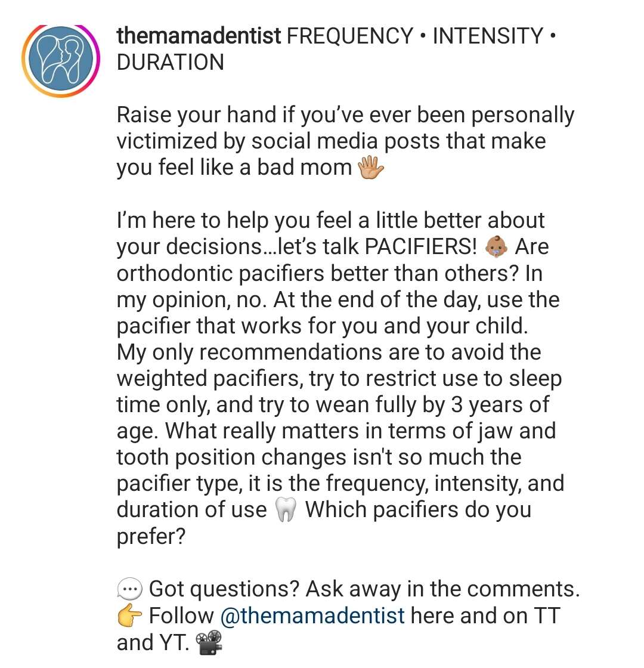The image size is (644, 668).
Task: Click the line starting 'Raise your hand'
Action: click(345, 116)
